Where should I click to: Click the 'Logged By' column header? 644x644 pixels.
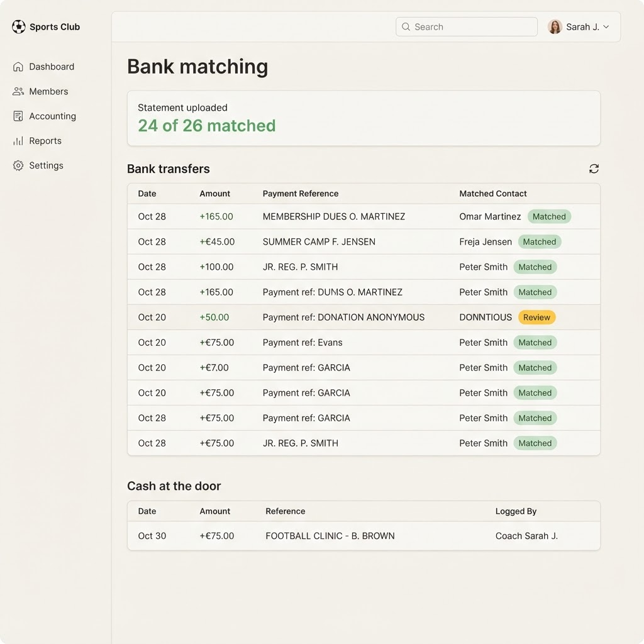pyautogui.click(x=516, y=511)
